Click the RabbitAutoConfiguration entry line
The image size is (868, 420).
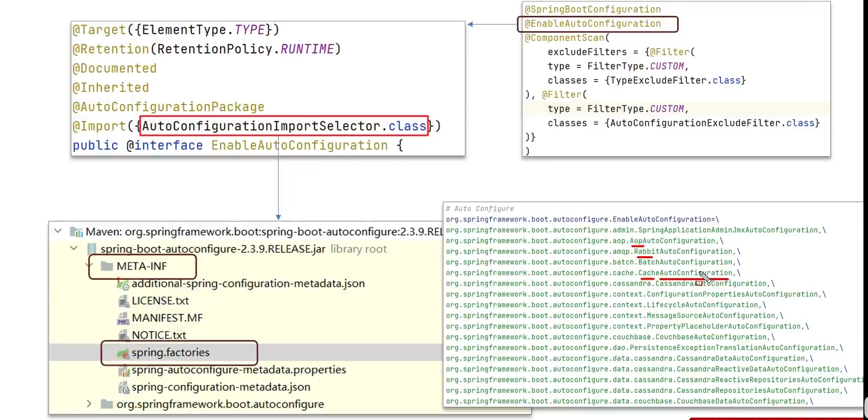tap(592, 252)
